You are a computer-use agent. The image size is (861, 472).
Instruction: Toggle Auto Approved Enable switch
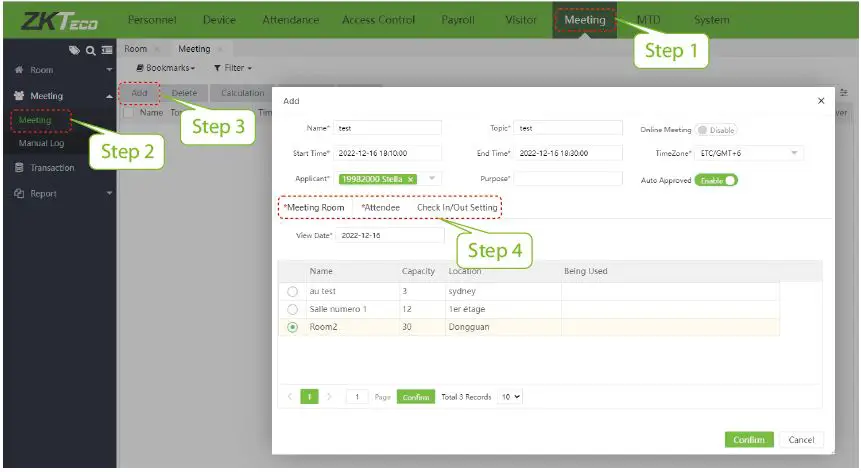716,181
